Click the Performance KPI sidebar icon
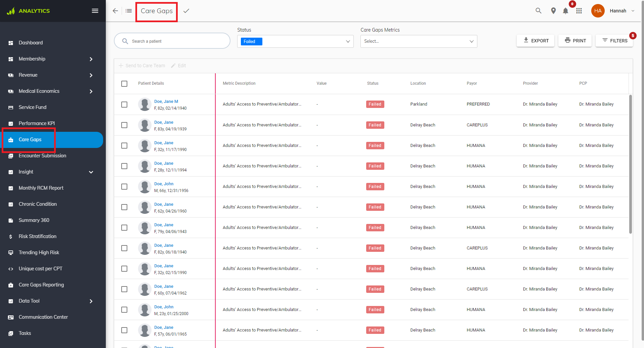Screen dimensions: 644x348 point(11,124)
